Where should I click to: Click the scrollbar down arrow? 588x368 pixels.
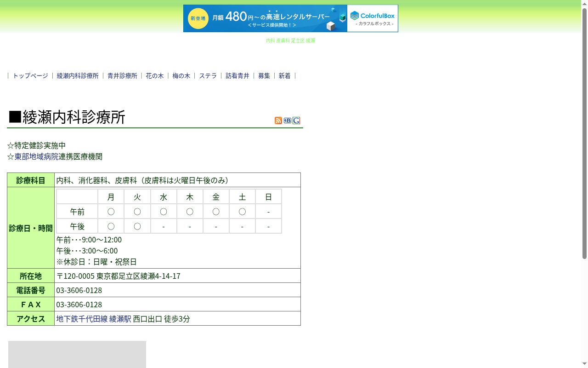pos(585,364)
